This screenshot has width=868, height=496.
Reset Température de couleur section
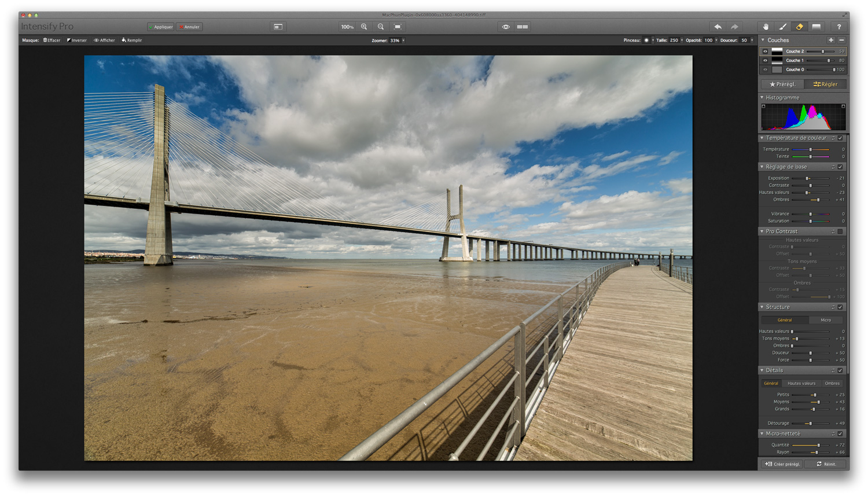(833, 138)
